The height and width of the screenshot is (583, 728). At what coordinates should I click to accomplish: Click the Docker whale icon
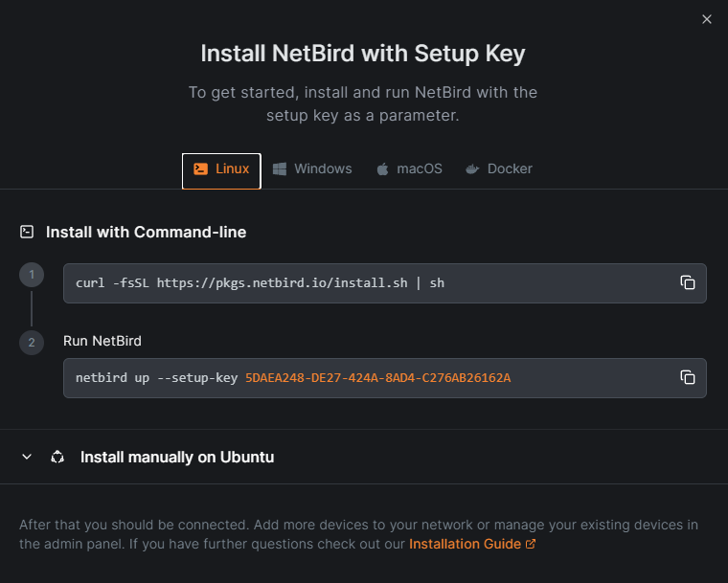(472, 169)
